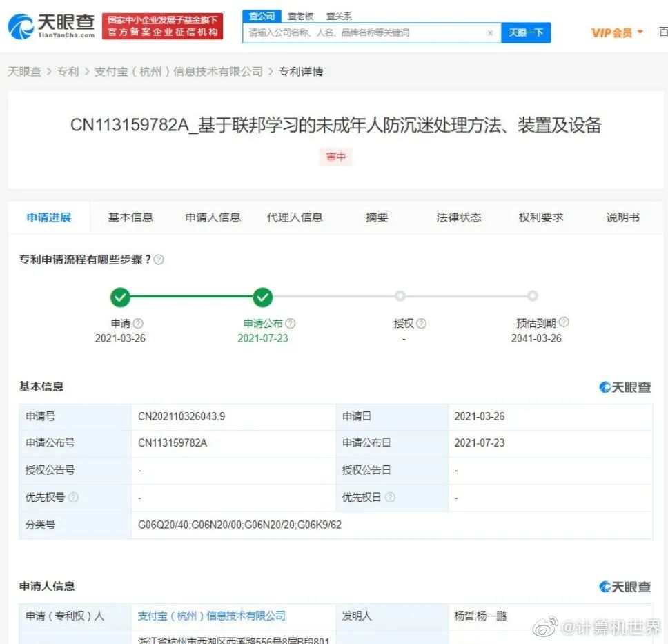
Task: Open help icon next to 申请 step
Action: pos(138,324)
